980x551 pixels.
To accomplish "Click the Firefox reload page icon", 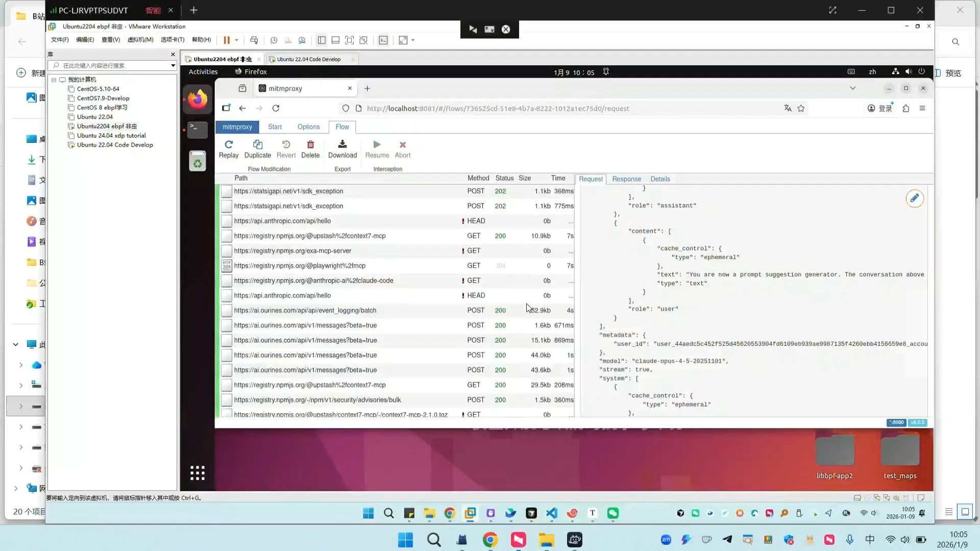I will 276,108.
